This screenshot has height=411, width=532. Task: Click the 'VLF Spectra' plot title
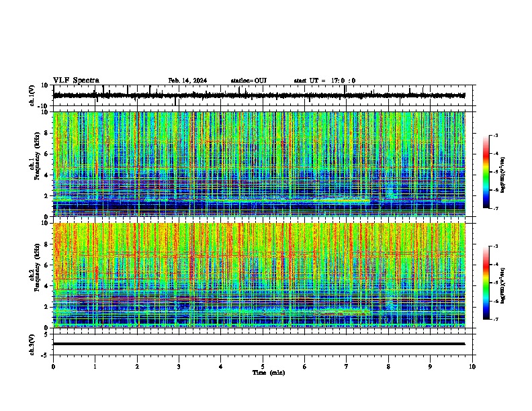[76, 81]
